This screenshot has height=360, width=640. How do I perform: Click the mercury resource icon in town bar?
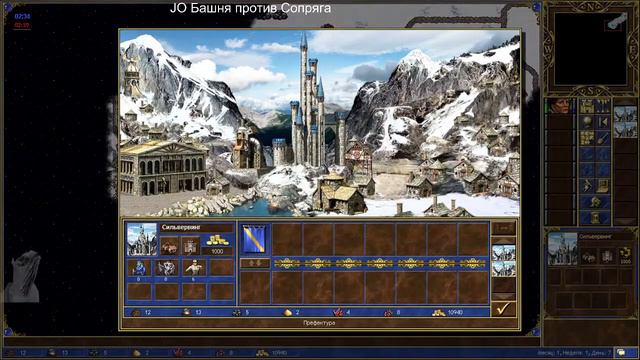[186, 312]
